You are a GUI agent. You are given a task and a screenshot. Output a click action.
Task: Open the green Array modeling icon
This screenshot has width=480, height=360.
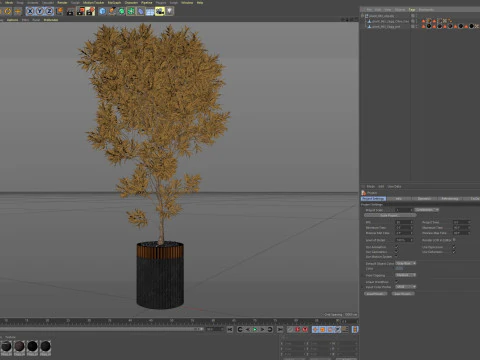(131, 11)
